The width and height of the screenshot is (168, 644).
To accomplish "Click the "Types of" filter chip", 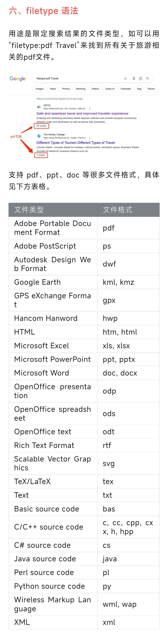I will [x=110, y=89].
